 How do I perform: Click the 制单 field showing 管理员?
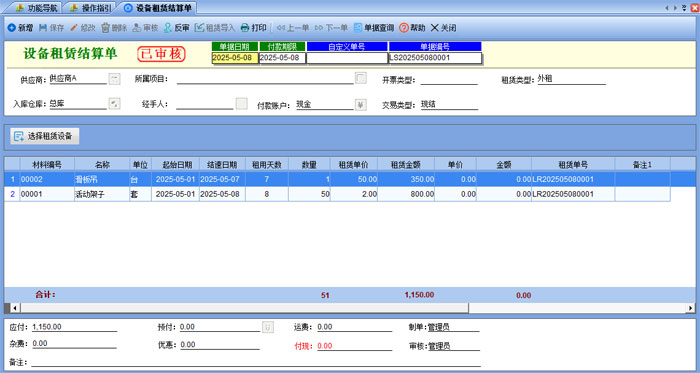pyautogui.click(x=453, y=327)
